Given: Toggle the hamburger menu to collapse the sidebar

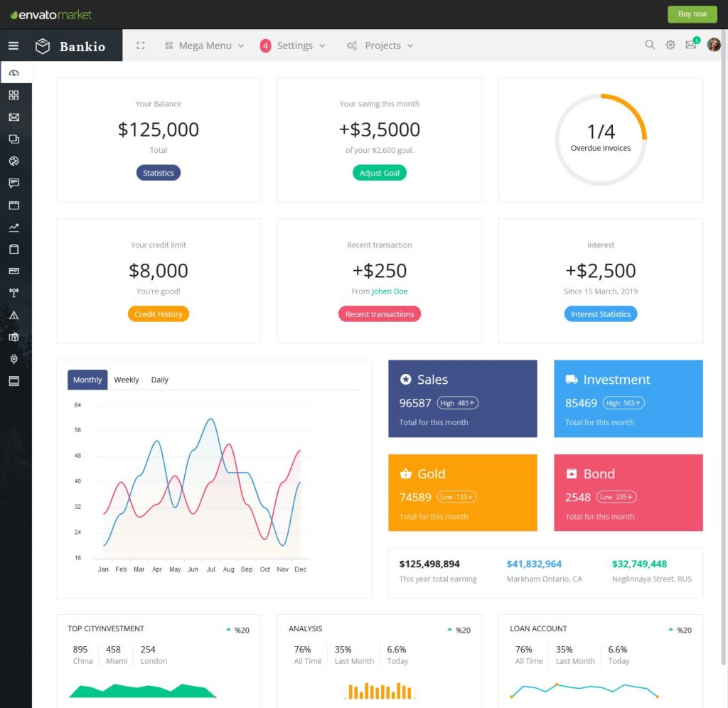Looking at the screenshot, I should coord(13,45).
